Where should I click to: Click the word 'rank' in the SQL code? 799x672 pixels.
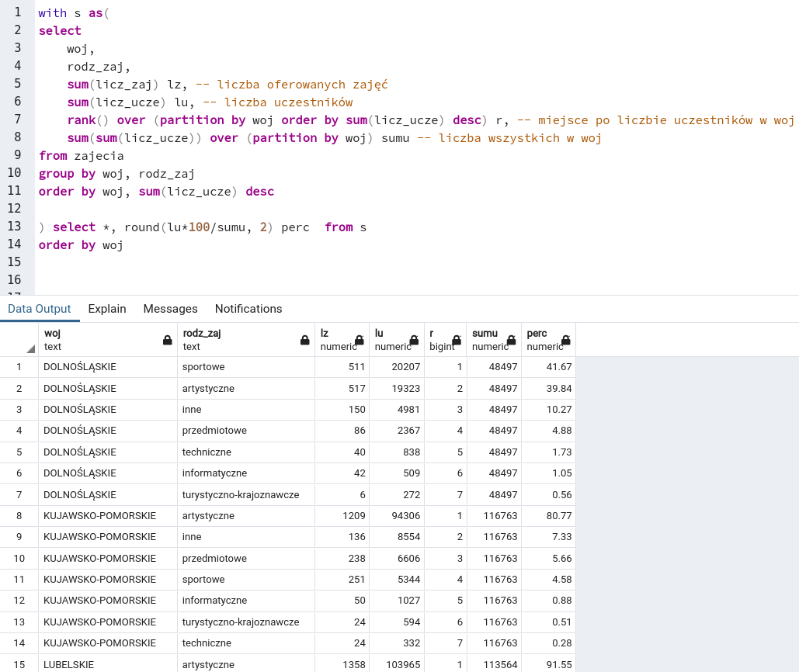click(x=82, y=120)
